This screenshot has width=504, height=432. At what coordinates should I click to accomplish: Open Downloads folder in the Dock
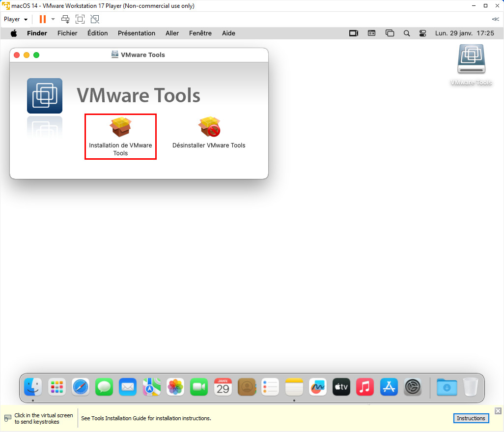pyautogui.click(x=447, y=387)
